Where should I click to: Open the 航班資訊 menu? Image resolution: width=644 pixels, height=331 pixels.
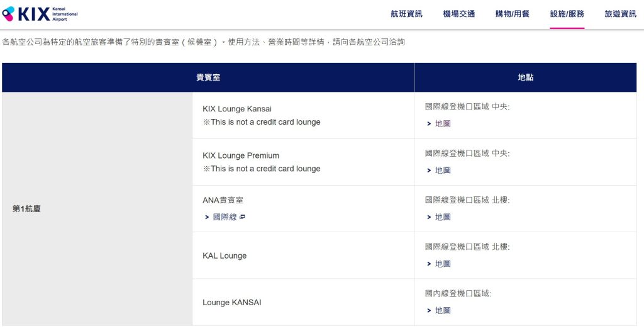(x=406, y=14)
